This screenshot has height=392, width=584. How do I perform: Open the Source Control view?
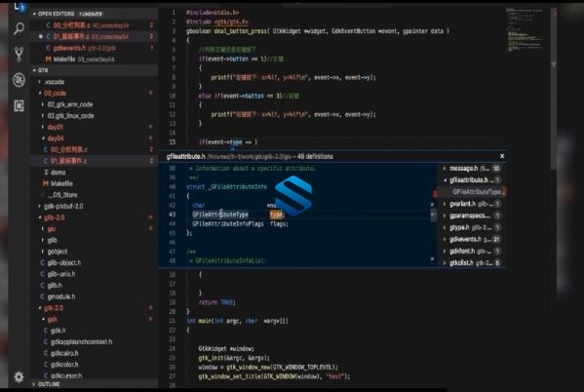pyautogui.click(x=19, y=54)
